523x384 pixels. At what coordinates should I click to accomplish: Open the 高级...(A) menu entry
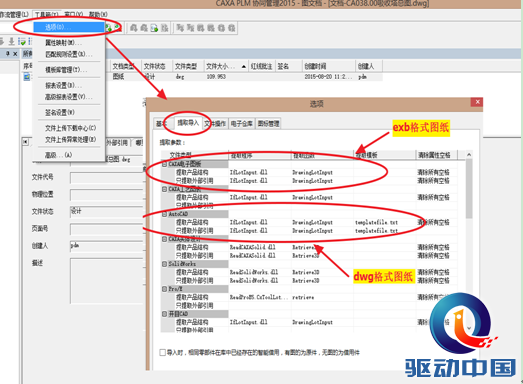pos(59,155)
